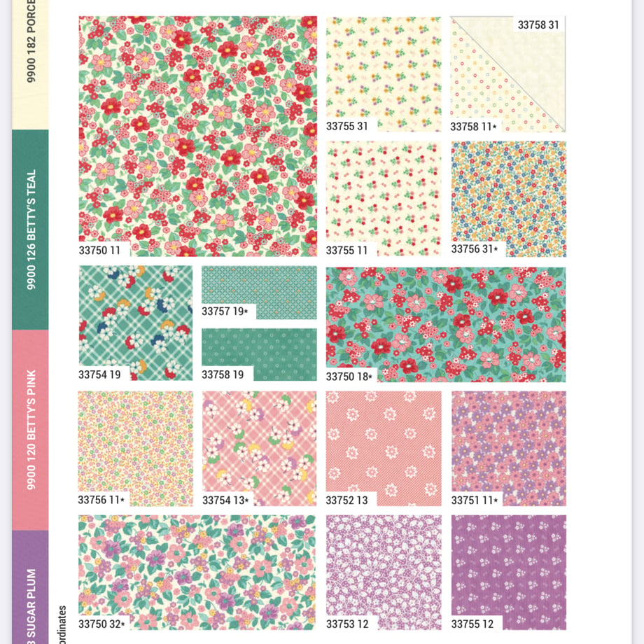Select pink medallion swatch 33752 13
Screen dimensions: 644x644
[384, 449]
